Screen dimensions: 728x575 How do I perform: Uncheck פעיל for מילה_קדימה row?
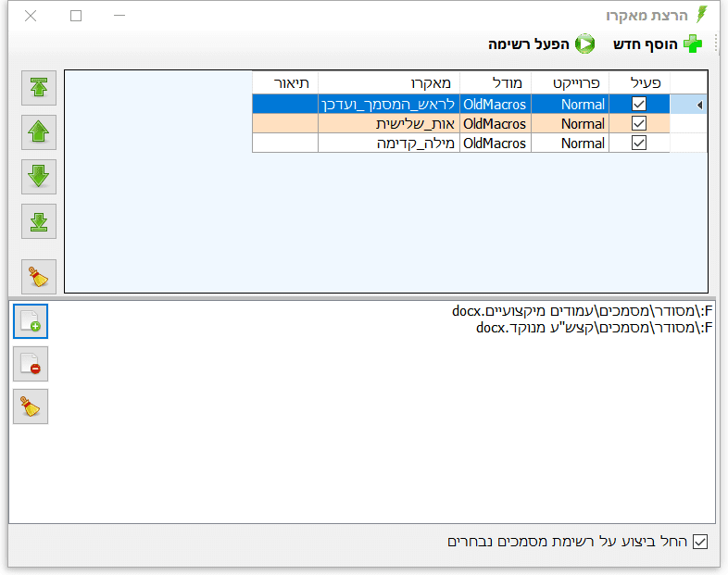[639, 143]
